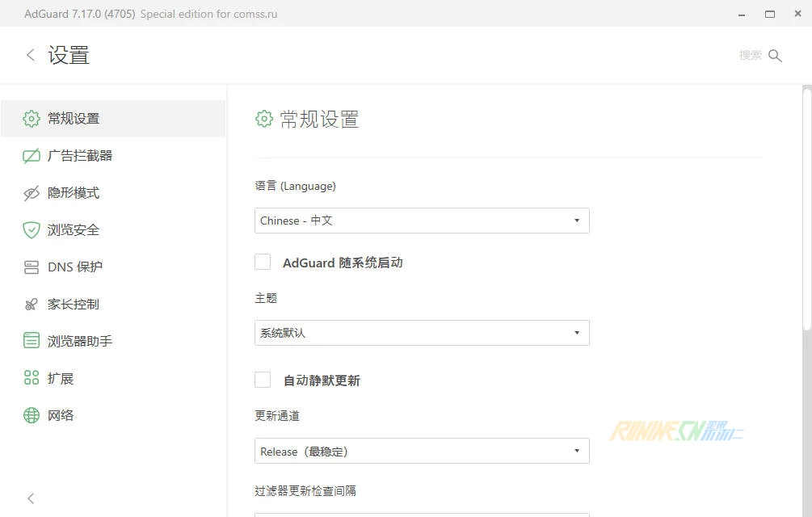Click the 浏览器助手 browser assistant icon
Image resolution: width=812 pixels, height=517 pixels.
32,342
